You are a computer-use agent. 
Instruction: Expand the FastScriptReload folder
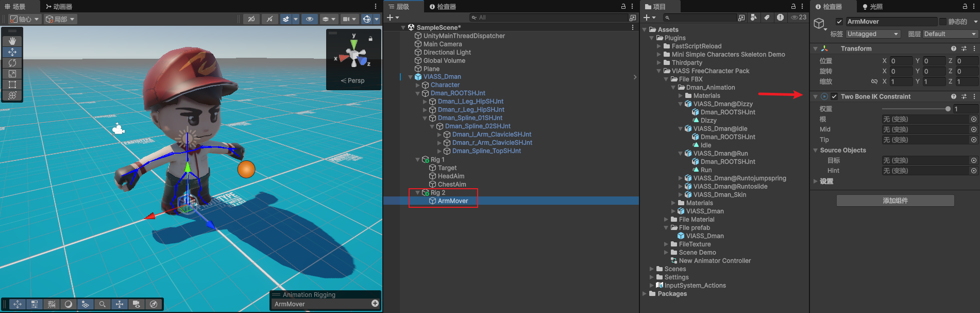click(x=659, y=46)
